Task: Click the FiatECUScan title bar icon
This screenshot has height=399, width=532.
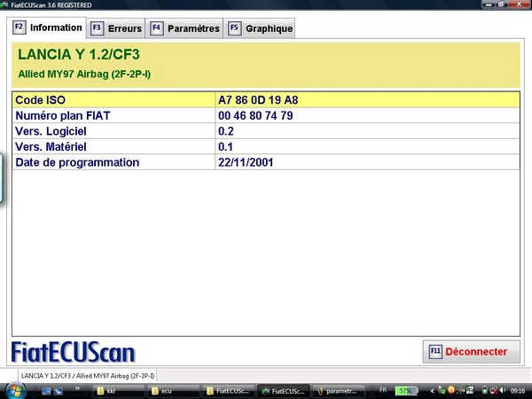Action: click(x=4, y=4)
